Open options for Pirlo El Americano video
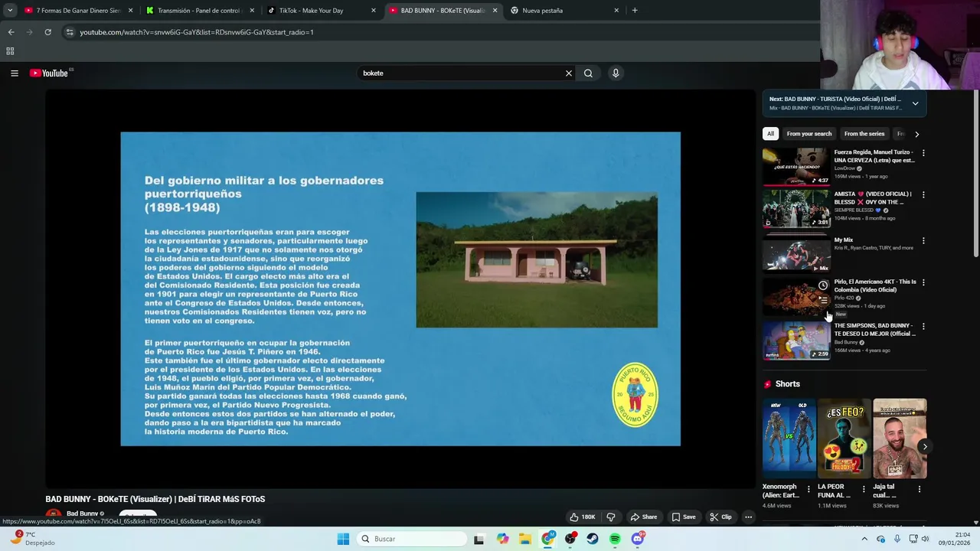Image resolution: width=980 pixels, height=551 pixels. [923, 282]
